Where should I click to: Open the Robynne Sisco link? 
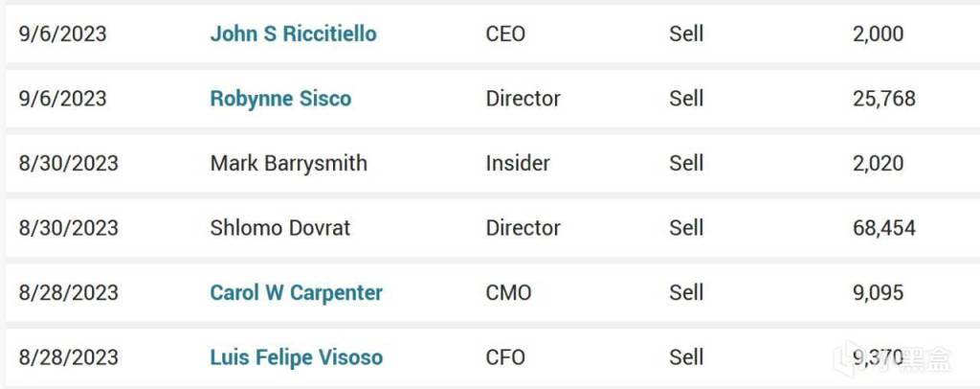(280, 99)
